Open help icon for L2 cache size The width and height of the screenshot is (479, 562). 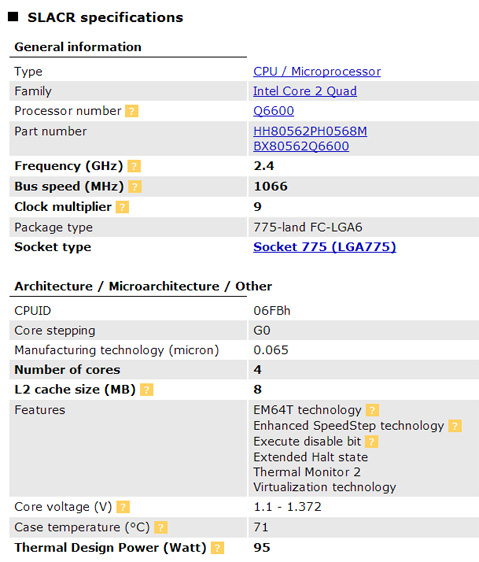pos(147,390)
